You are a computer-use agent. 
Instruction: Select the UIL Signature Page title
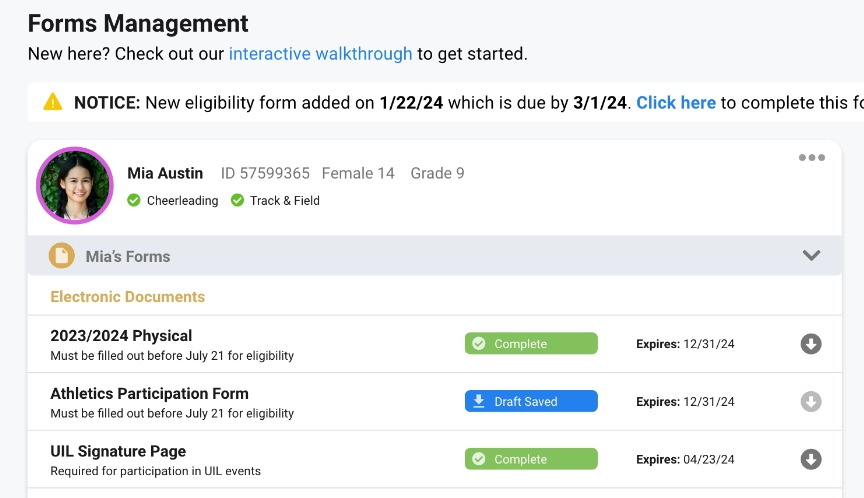[x=118, y=452]
